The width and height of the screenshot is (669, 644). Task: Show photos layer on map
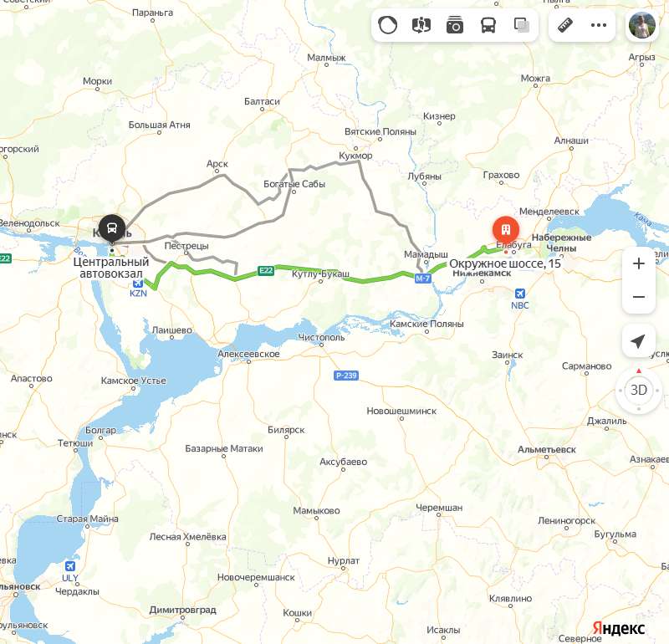click(x=455, y=25)
